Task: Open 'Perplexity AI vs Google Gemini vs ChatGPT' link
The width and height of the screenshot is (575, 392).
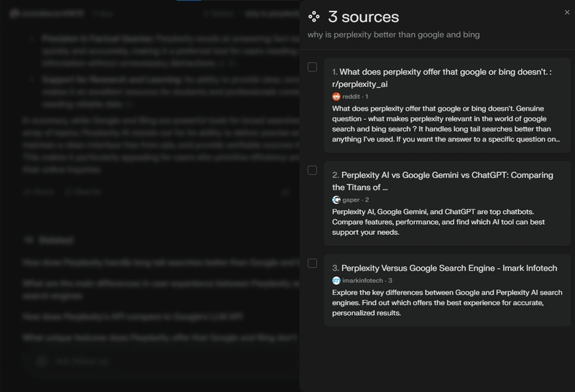Action: click(x=443, y=182)
